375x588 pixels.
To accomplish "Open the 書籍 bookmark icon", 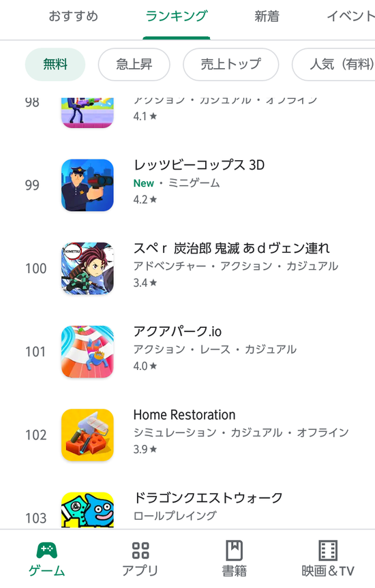I will pyautogui.click(x=235, y=550).
